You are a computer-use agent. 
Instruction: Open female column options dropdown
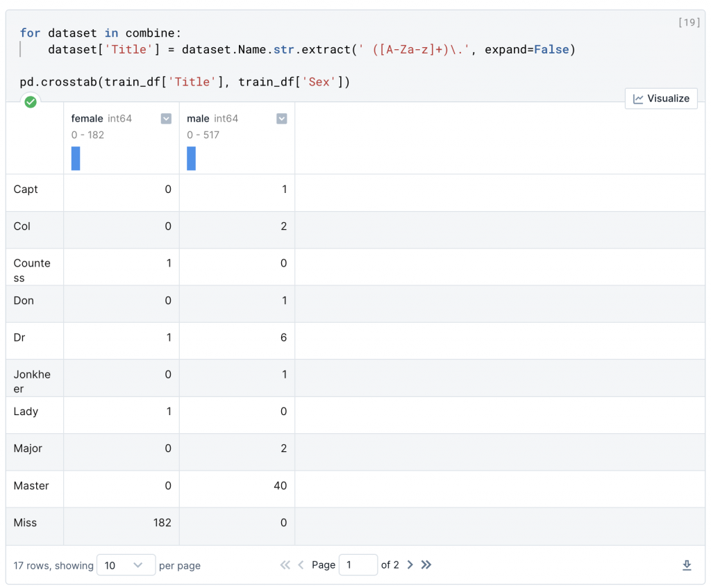click(x=166, y=119)
